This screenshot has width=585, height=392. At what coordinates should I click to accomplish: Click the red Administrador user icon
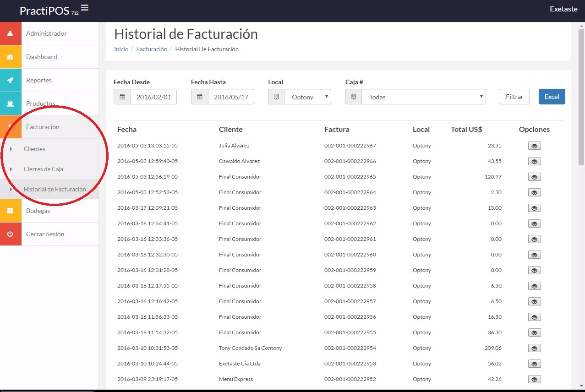[x=11, y=33]
